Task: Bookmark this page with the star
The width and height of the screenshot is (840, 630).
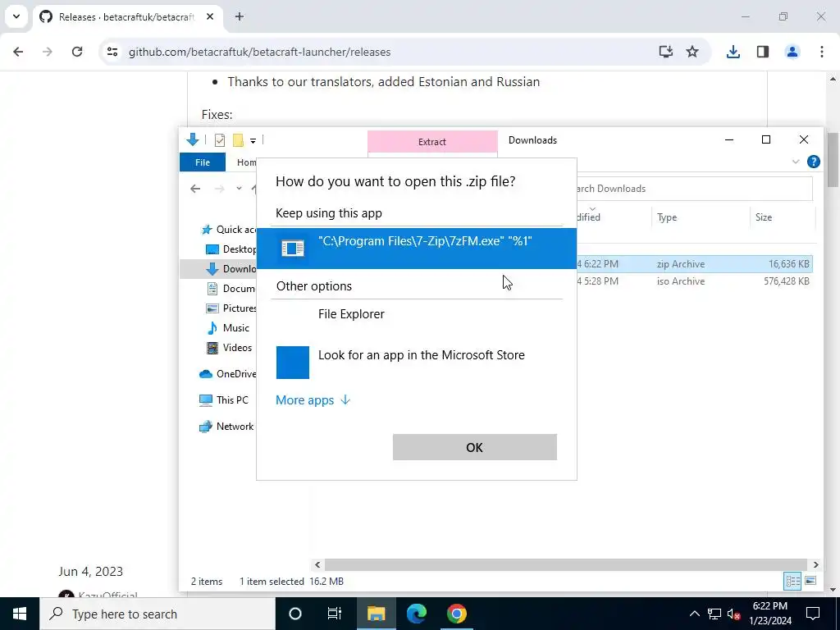Action: pos(692,52)
